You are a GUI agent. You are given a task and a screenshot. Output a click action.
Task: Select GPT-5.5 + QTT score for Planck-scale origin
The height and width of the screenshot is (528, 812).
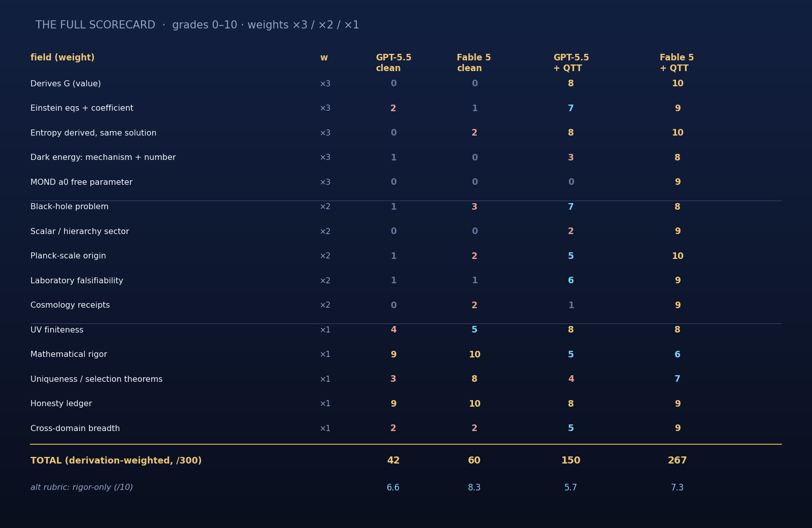coord(571,256)
